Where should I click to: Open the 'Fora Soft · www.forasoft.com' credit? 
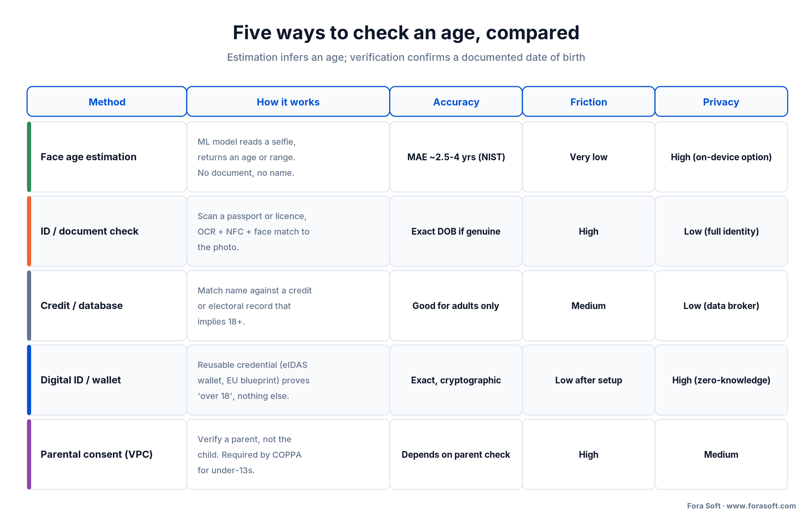[741, 506]
